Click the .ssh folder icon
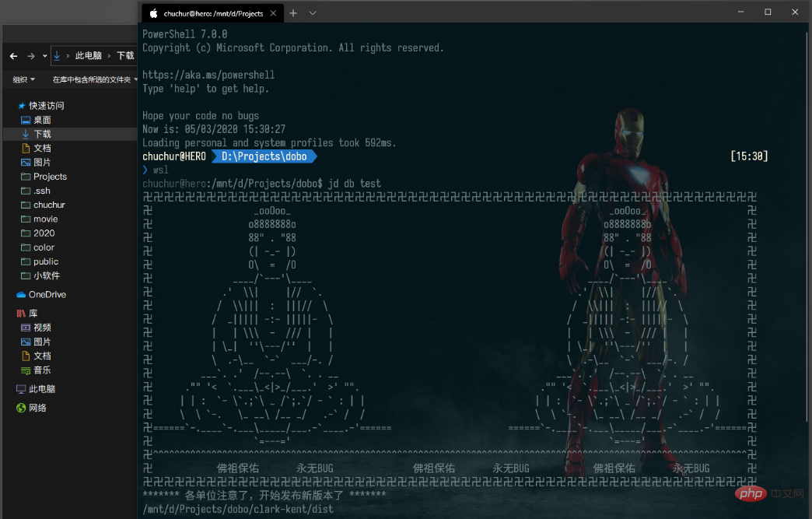This screenshot has width=812, height=519. point(26,191)
